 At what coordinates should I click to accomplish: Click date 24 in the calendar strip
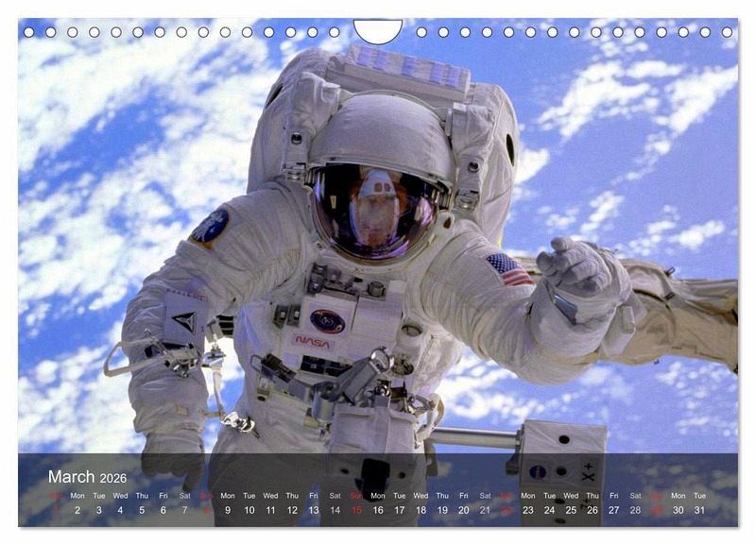pyautogui.click(x=550, y=510)
